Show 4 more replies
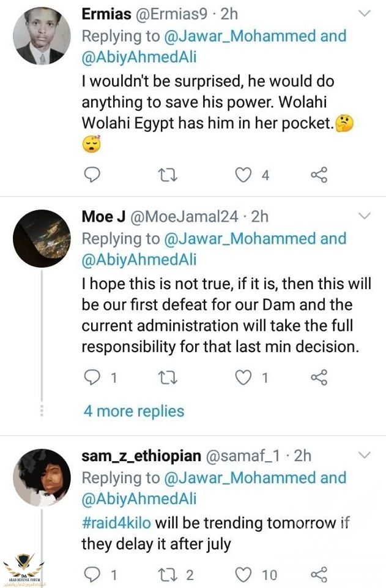This screenshot has height=588, width=386. click(x=134, y=410)
